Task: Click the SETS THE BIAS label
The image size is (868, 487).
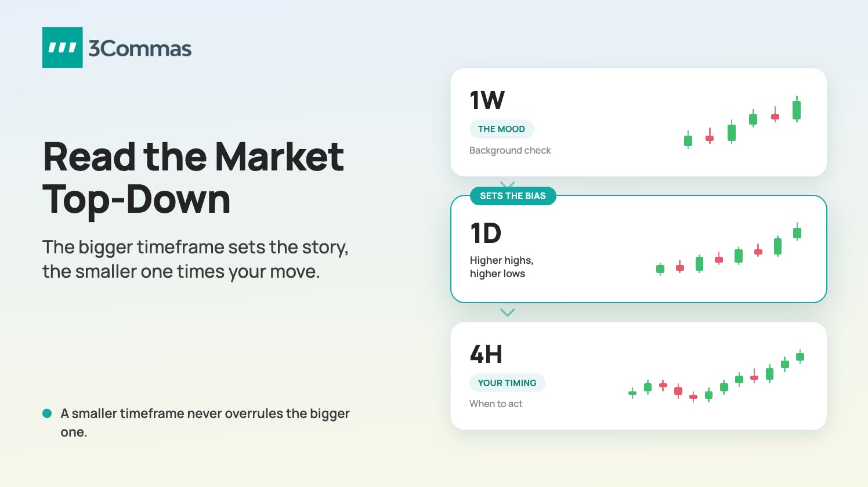Action: click(513, 196)
